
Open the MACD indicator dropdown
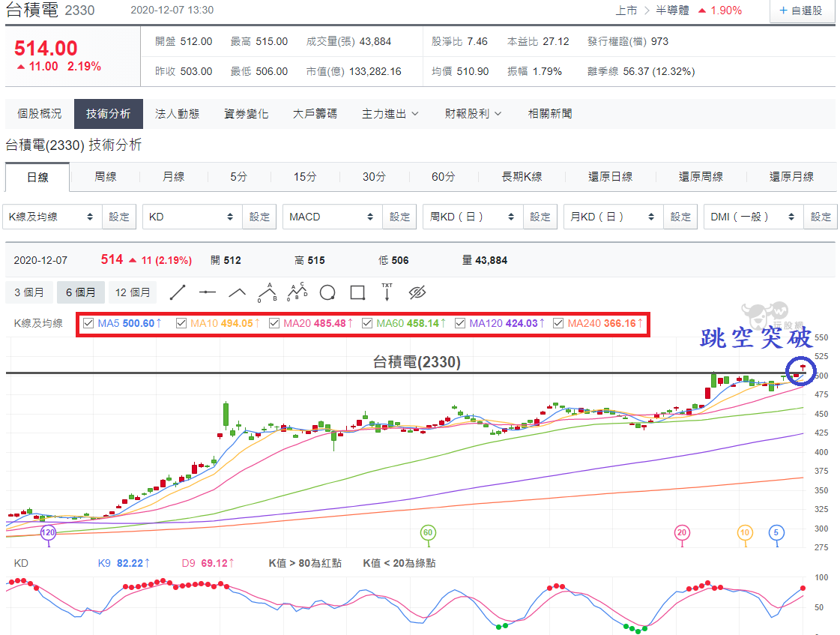(333, 217)
